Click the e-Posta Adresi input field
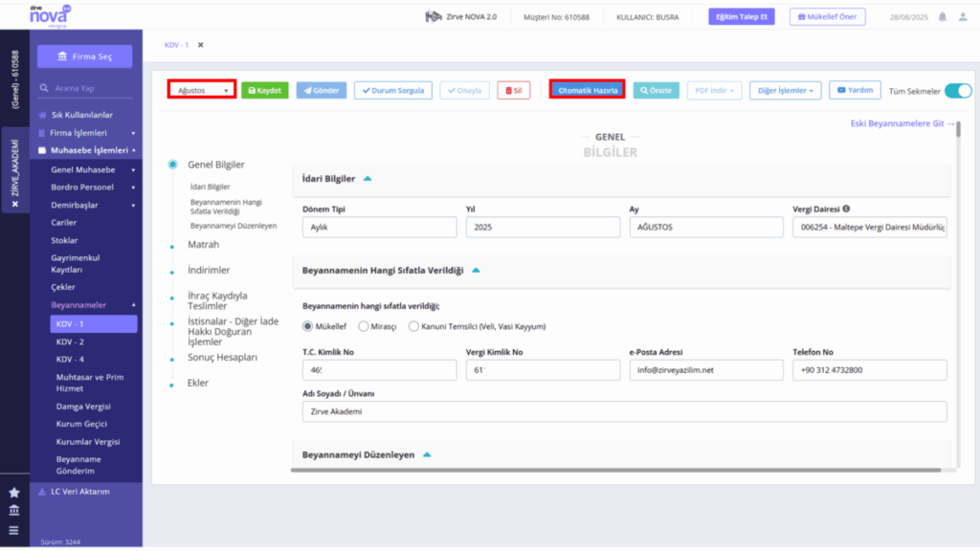This screenshot has width=980, height=551. click(x=706, y=370)
